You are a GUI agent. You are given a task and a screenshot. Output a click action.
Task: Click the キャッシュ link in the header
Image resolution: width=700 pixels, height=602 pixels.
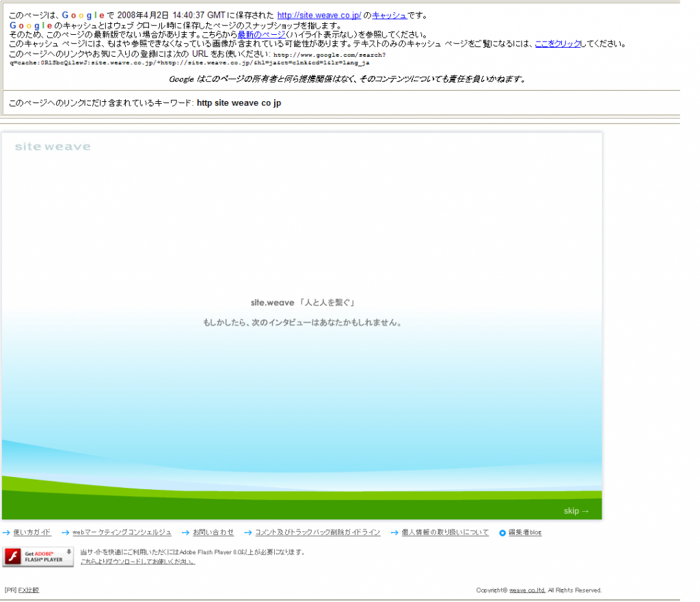click(389, 15)
